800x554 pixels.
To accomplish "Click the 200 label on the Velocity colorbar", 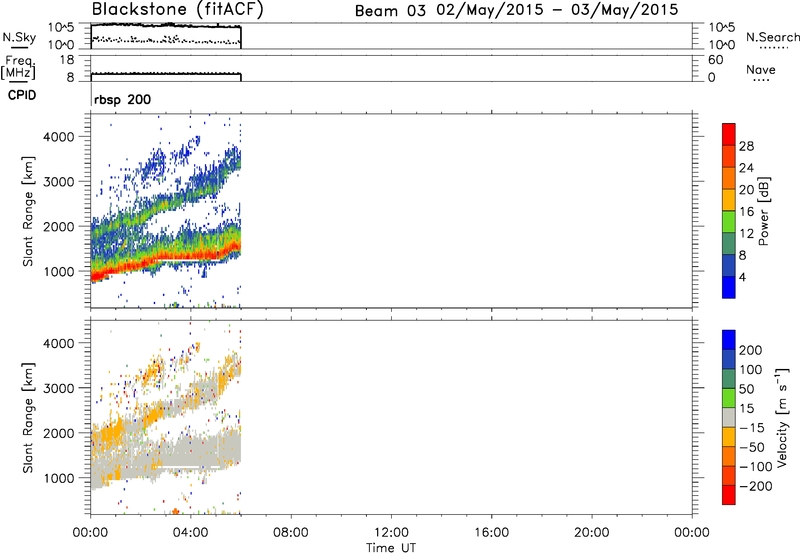I will [x=751, y=350].
